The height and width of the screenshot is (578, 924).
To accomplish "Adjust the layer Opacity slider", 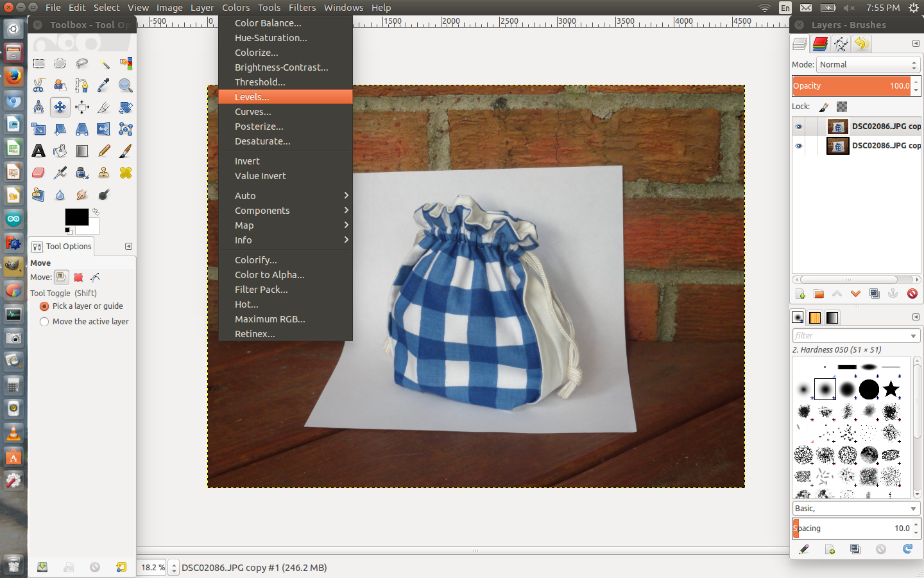I will (x=852, y=86).
